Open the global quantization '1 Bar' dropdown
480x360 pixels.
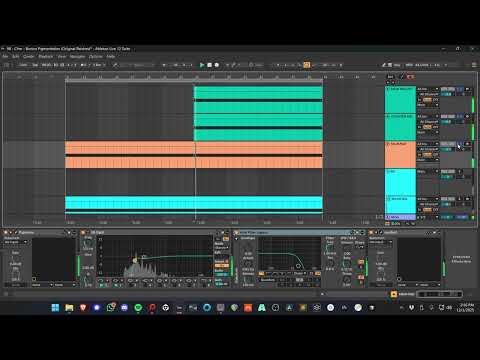pyautogui.click(x=98, y=65)
